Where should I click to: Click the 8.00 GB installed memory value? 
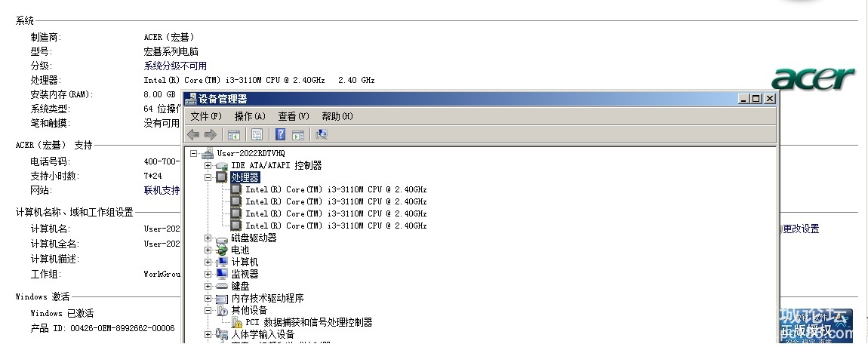(x=159, y=94)
